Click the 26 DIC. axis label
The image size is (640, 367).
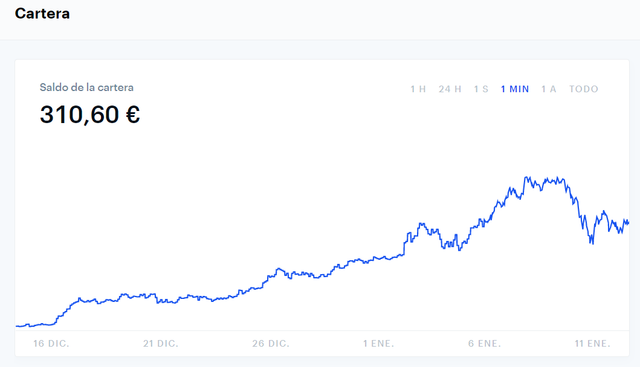click(x=271, y=344)
